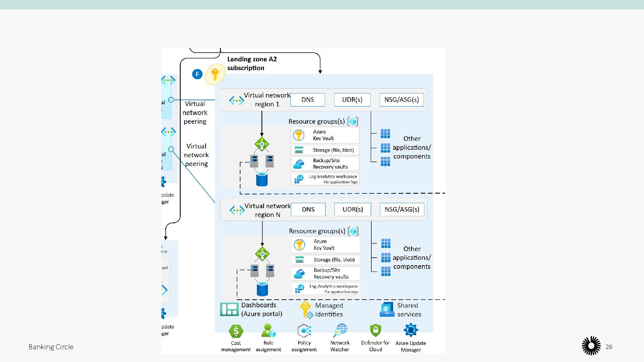Click the NSG/ASG(s) box in region 1
Screen dimensions: 644x362
click(401, 100)
